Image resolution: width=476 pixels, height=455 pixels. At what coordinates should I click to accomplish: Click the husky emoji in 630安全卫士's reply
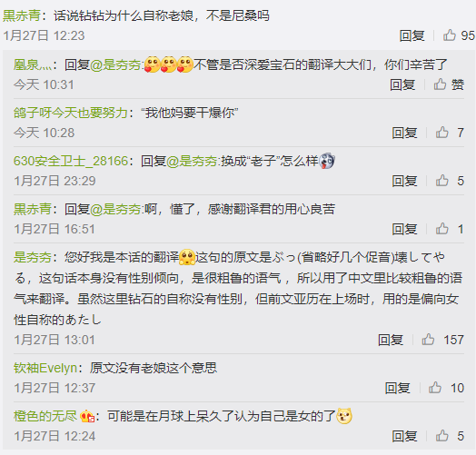(x=327, y=161)
